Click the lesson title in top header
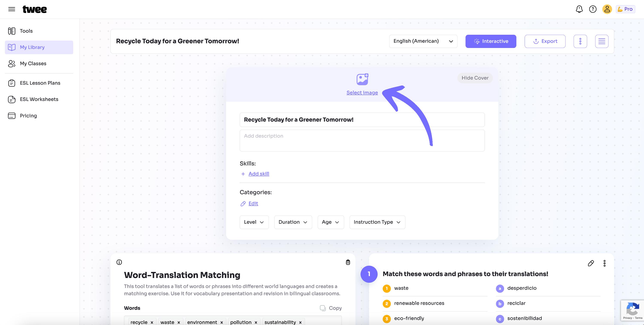Viewport: 644px width, 325px height. [x=178, y=41]
